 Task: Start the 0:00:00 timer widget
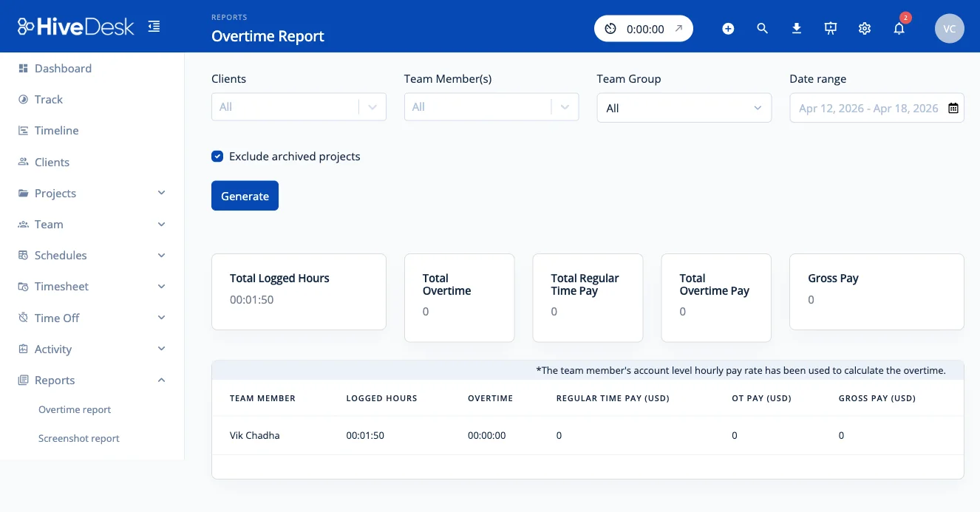[x=610, y=29]
